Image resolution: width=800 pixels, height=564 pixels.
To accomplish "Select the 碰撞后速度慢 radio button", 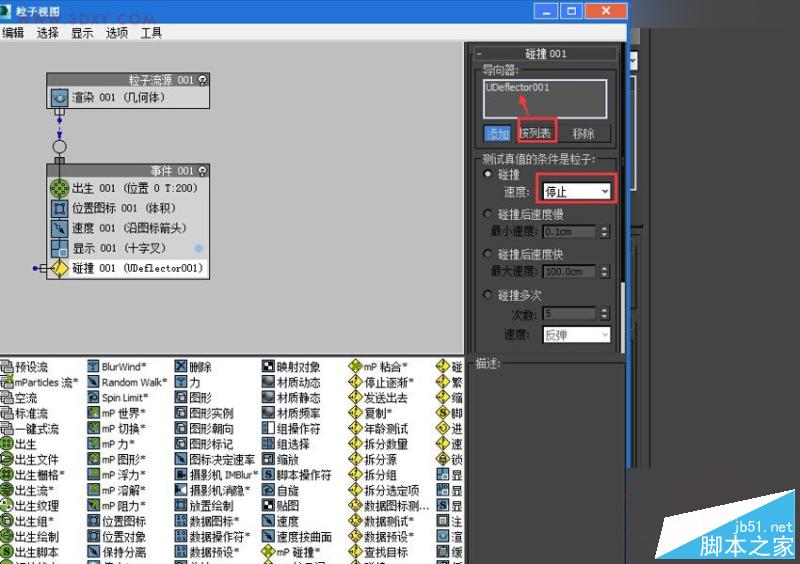I will click(x=487, y=214).
